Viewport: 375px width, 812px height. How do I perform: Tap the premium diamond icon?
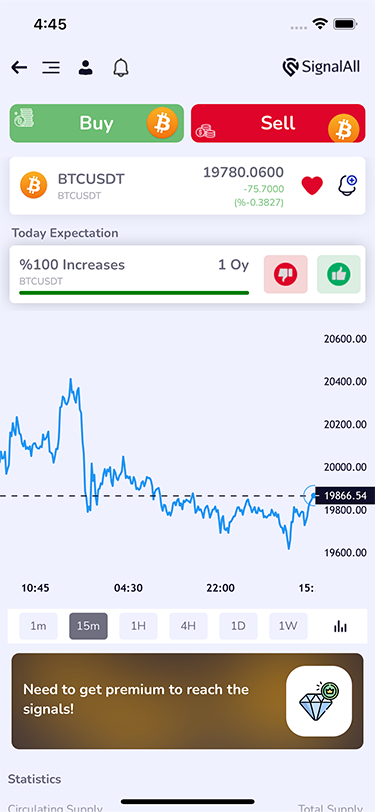(319, 701)
